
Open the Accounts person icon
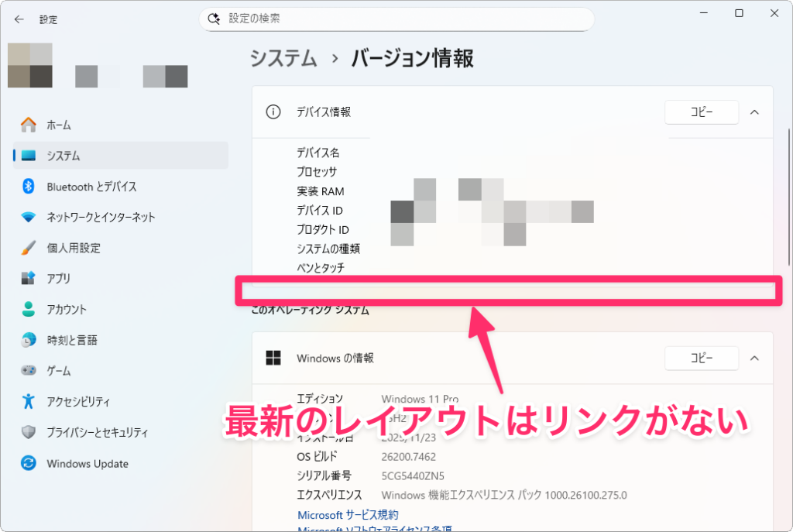pos(29,310)
